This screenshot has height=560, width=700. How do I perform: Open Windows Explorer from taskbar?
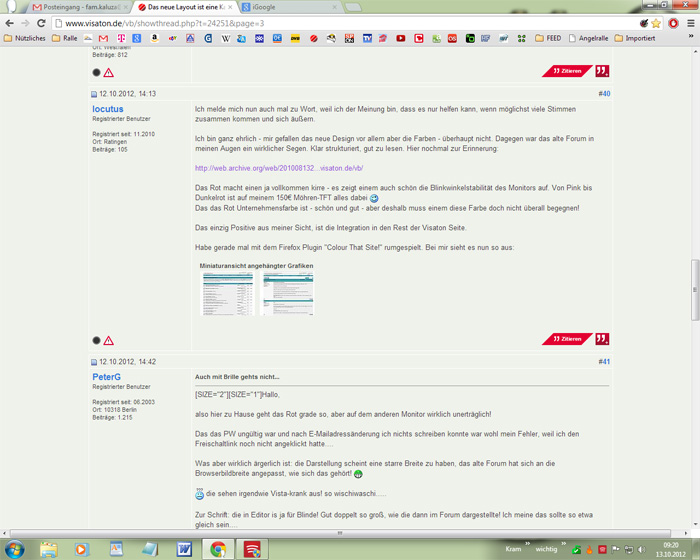pos(49,549)
